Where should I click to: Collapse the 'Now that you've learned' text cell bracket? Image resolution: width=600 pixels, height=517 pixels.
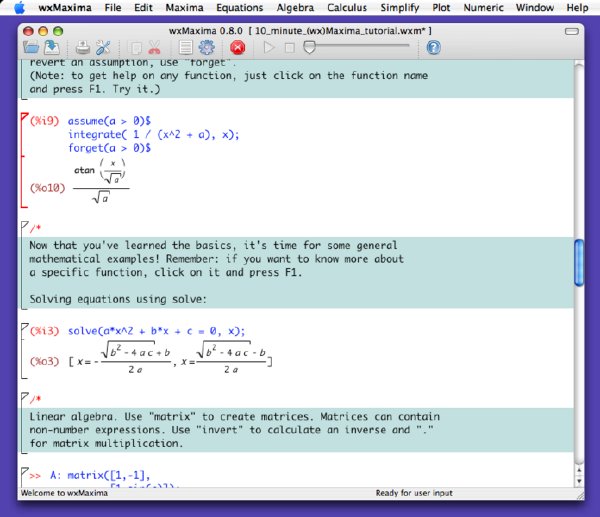25,225
